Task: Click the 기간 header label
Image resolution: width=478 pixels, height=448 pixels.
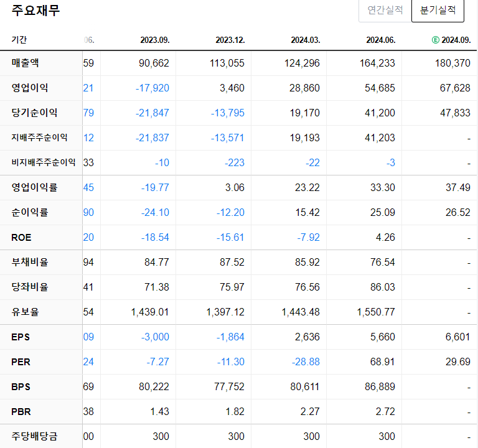Action: pyautogui.click(x=19, y=40)
